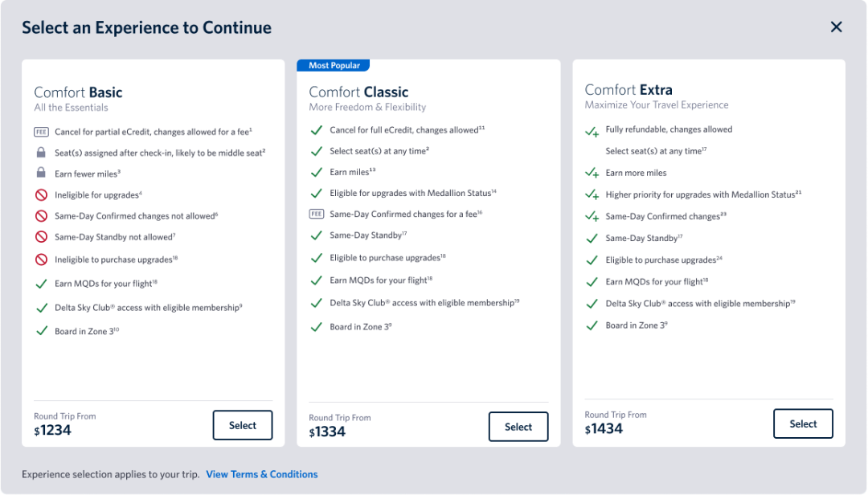
Task: Click the check beside Delta Sky Club access in Basic
Action: (x=42, y=306)
